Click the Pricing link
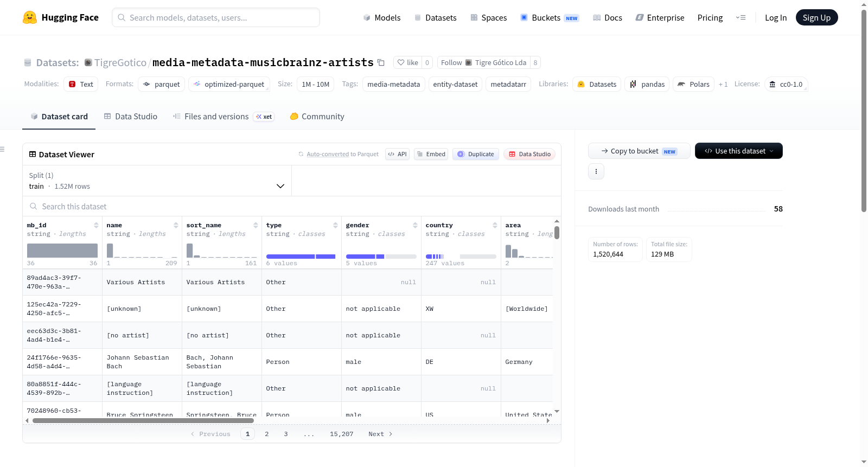This screenshot has height=467, width=868. [x=710, y=17]
